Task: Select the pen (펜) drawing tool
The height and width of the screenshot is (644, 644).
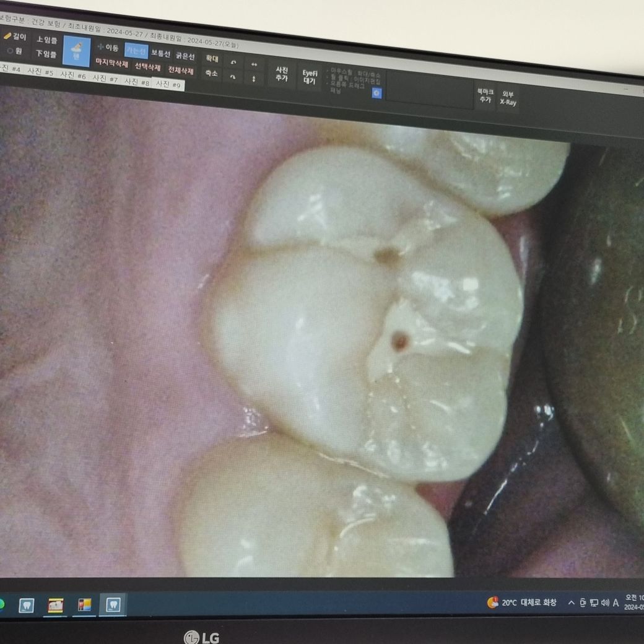Action: coord(76,51)
